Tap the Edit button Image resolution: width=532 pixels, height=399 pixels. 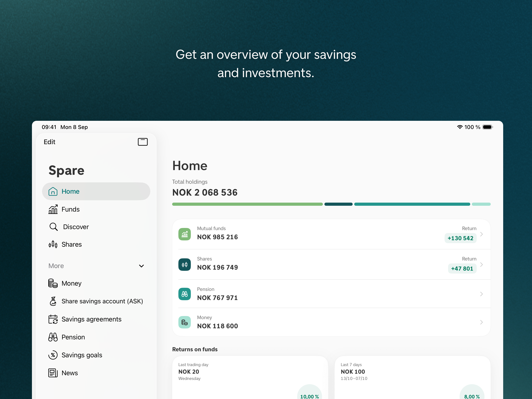point(49,142)
